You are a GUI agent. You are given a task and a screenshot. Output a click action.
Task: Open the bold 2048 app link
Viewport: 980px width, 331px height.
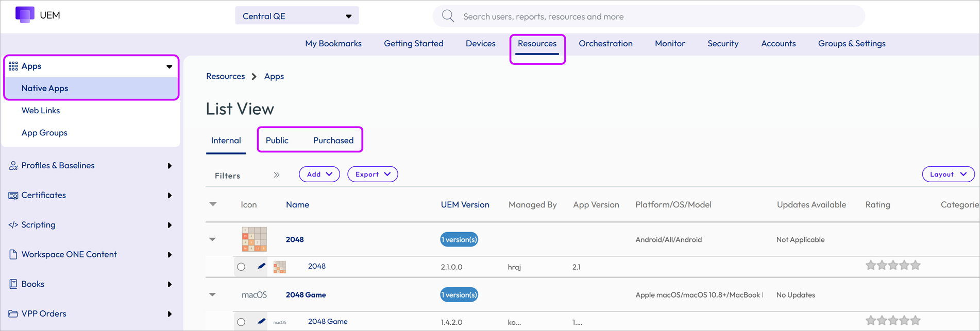click(x=295, y=239)
